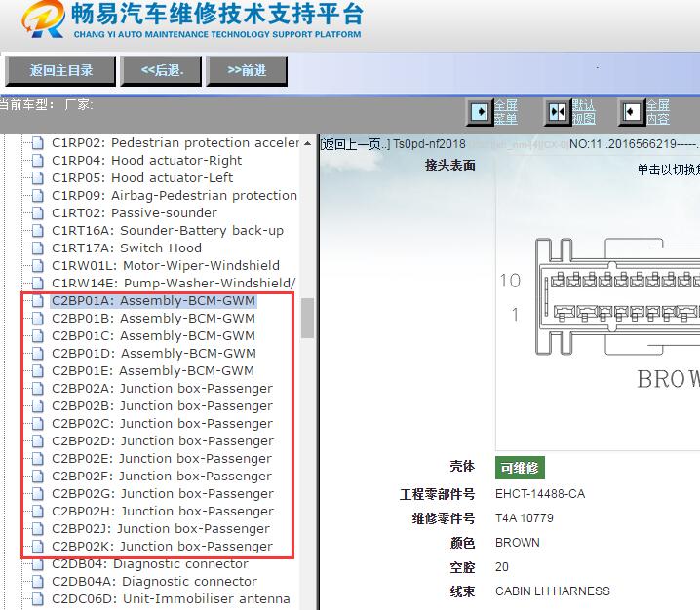Open C2BP02F Junction box-Passenger

point(162,477)
